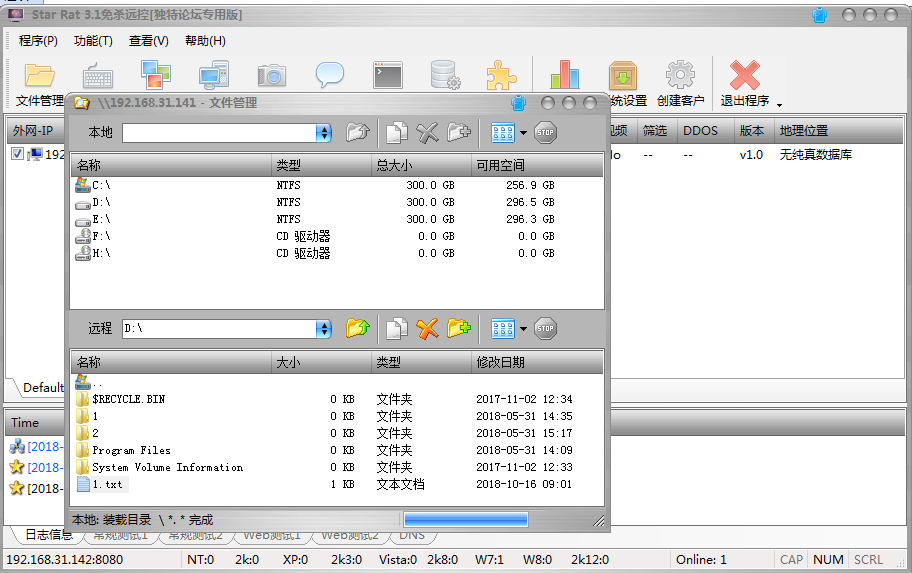This screenshot has height=573, width=912.
Task: Open the File Manager (文件管理) toolbar icon
Action: pos(40,76)
